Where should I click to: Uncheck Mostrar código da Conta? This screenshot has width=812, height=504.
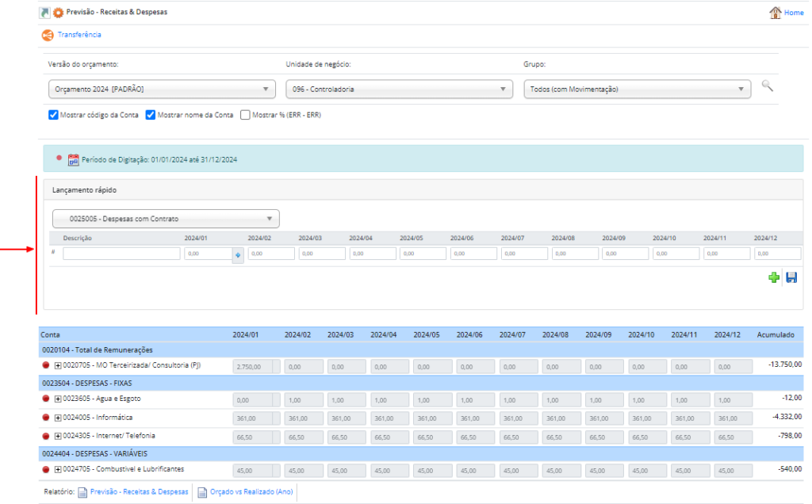click(x=54, y=115)
